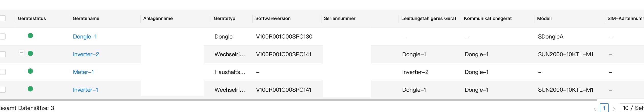Screen dimensions: 644x112
Task: Sort by the Gerätestatus column header
Action: tap(32, 18)
